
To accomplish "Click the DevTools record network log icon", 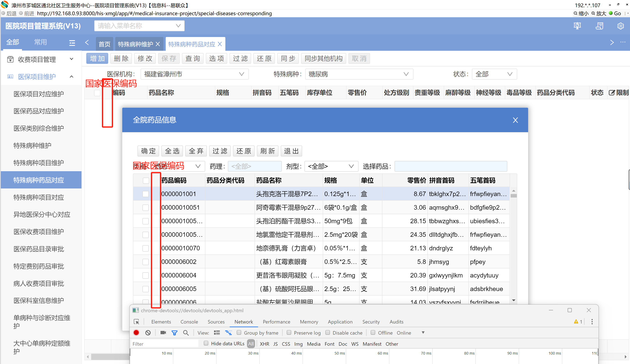I will (x=136, y=333).
